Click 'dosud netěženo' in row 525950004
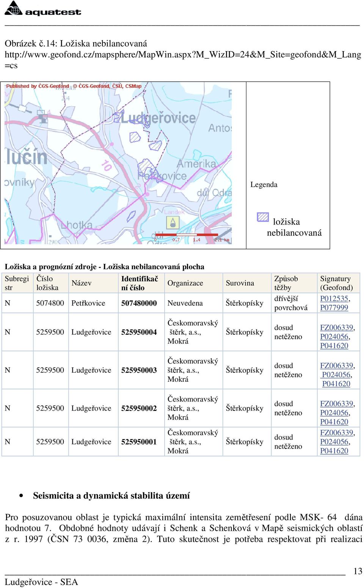 click(x=288, y=332)
